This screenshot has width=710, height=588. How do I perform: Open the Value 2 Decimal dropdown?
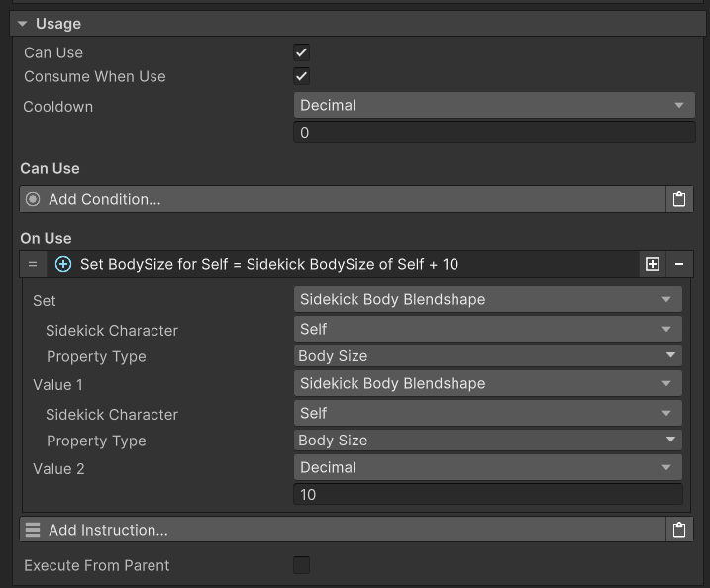tap(488, 467)
